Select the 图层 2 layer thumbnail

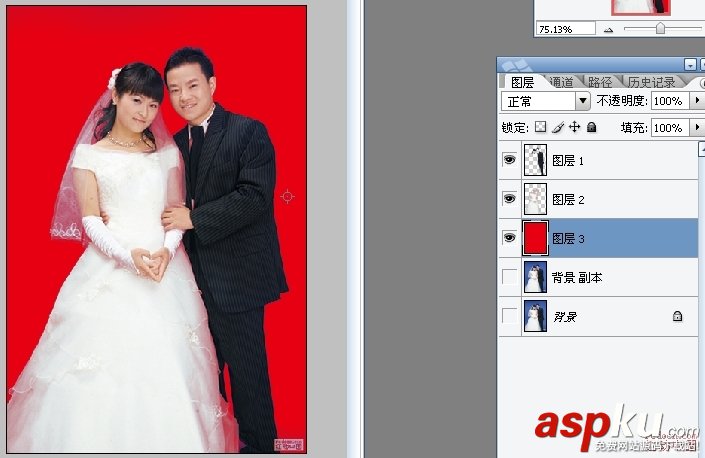coord(535,199)
